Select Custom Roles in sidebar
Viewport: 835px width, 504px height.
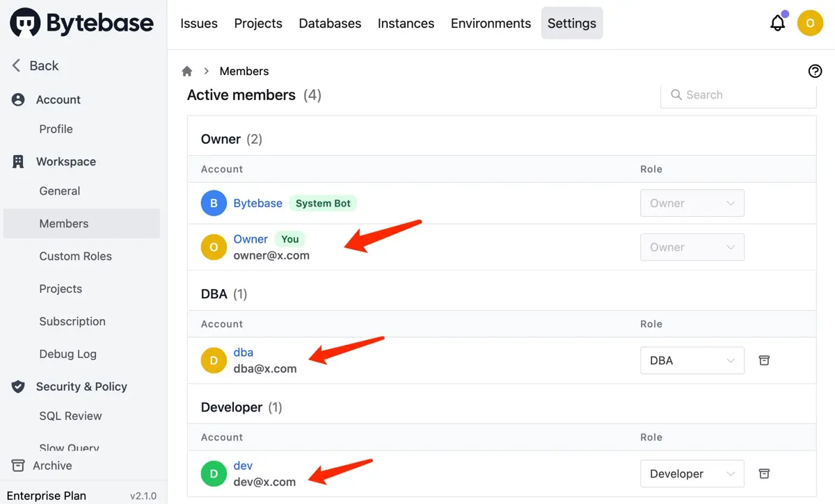75,256
